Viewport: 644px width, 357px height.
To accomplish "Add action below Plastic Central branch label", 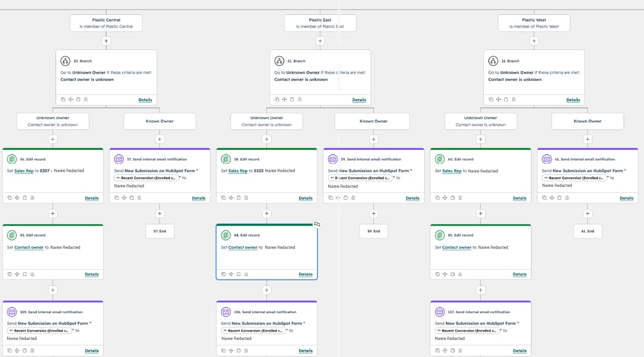I will pyautogui.click(x=106, y=41).
